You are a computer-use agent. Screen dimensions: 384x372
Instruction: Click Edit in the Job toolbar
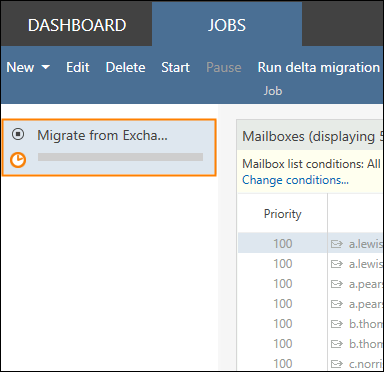(78, 68)
